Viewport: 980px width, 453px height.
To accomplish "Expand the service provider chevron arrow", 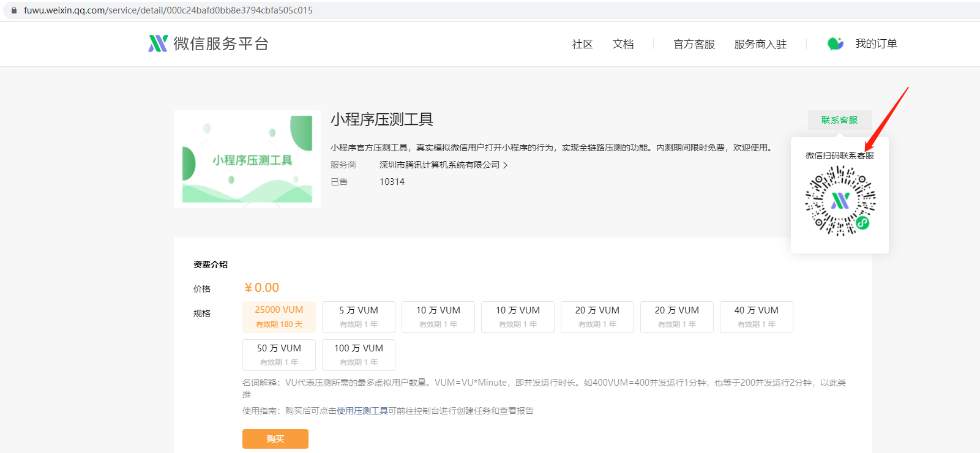I will click(x=505, y=165).
